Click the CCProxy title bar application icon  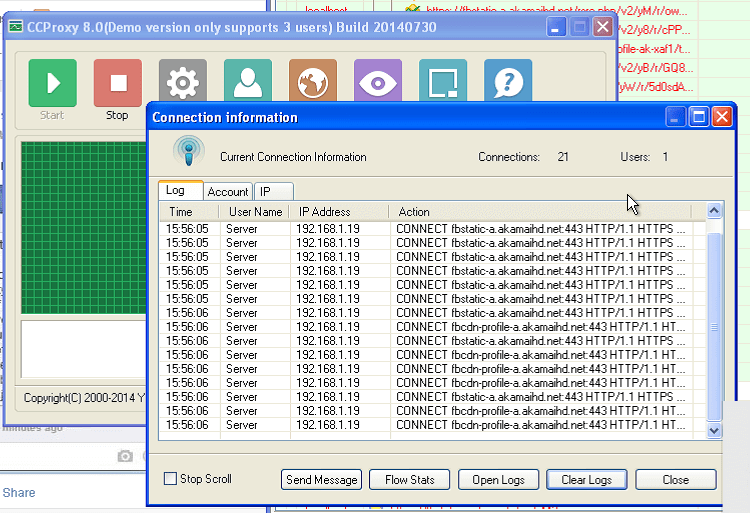pyautogui.click(x=15, y=26)
